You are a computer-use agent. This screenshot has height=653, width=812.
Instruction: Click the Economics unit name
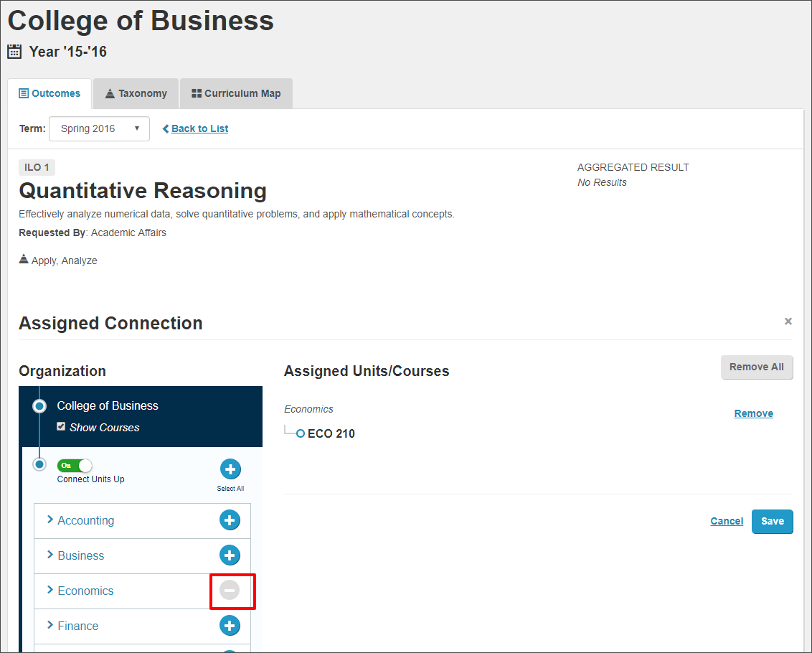coord(85,591)
